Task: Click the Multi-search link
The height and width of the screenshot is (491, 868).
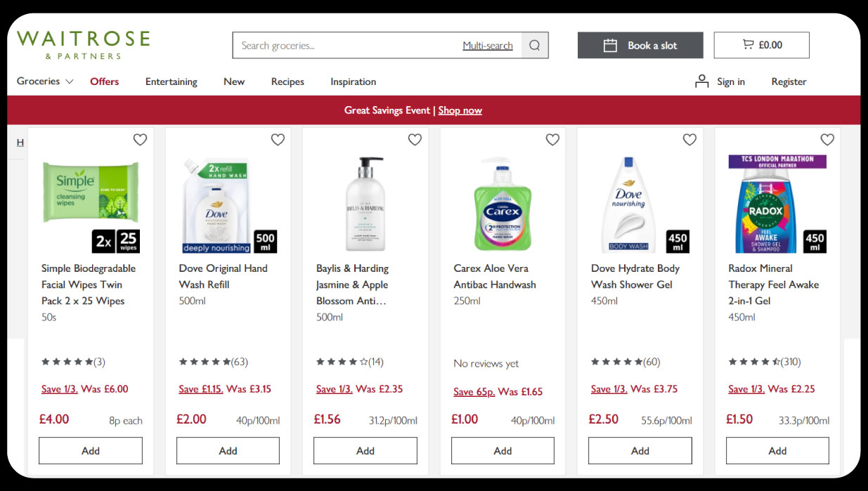Action: 488,46
